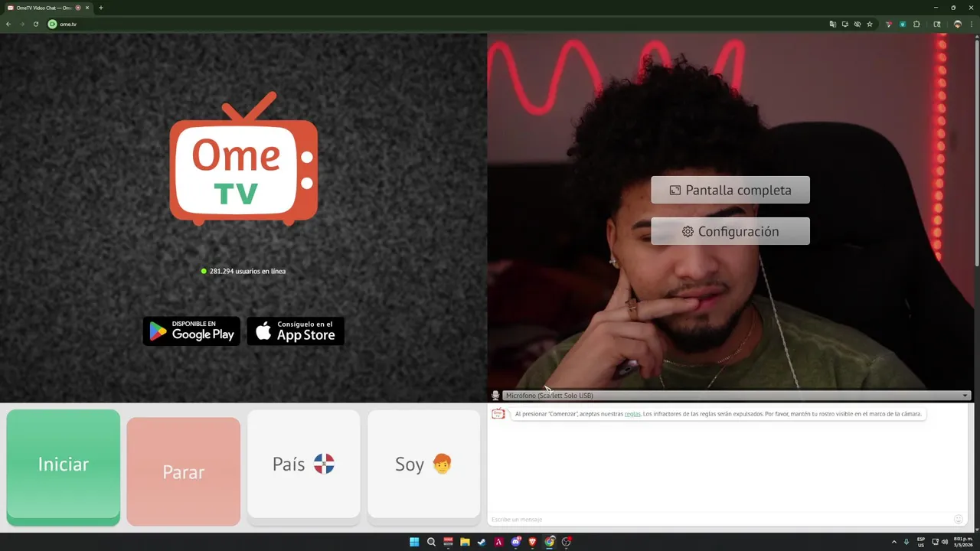980x551 pixels.
Task: Click the Chrome icon in taskbar
Action: pyautogui.click(x=550, y=542)
